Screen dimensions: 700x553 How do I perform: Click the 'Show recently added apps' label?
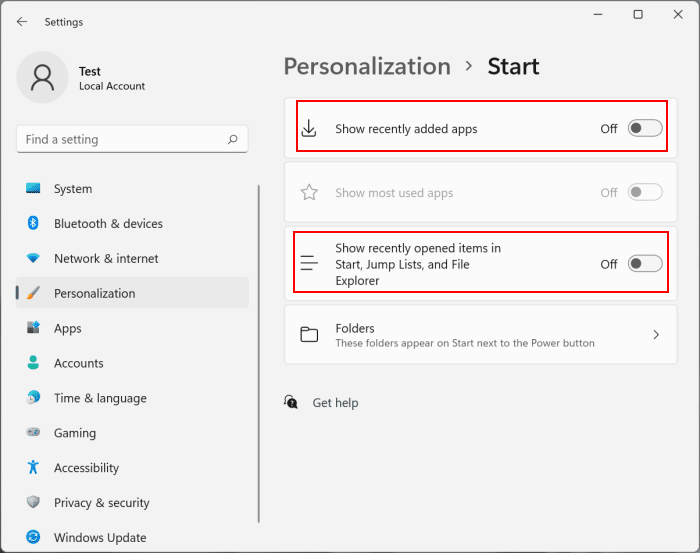point(406,129)
